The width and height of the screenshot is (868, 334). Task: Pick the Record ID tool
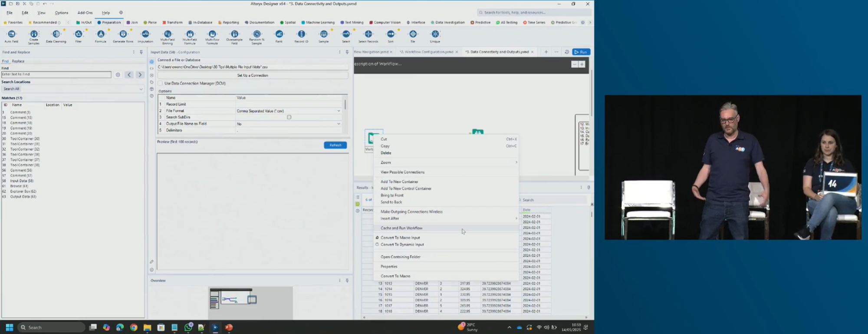(x=302, y=34)
